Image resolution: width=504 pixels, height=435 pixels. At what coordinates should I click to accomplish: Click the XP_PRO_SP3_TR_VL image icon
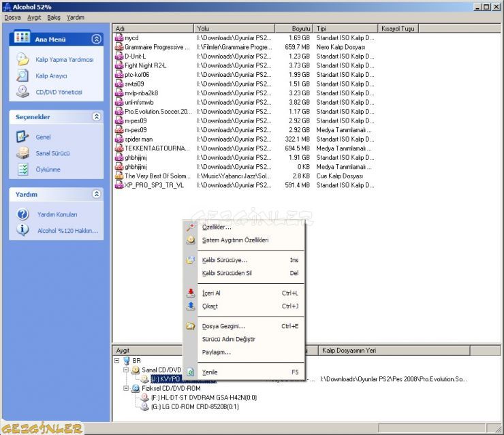[119, 185]
